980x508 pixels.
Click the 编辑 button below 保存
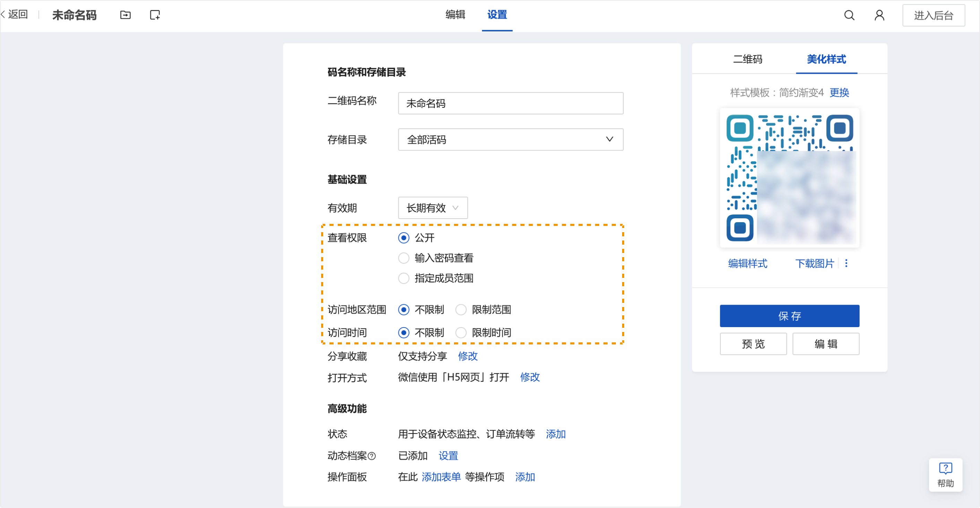coord(826,344)
